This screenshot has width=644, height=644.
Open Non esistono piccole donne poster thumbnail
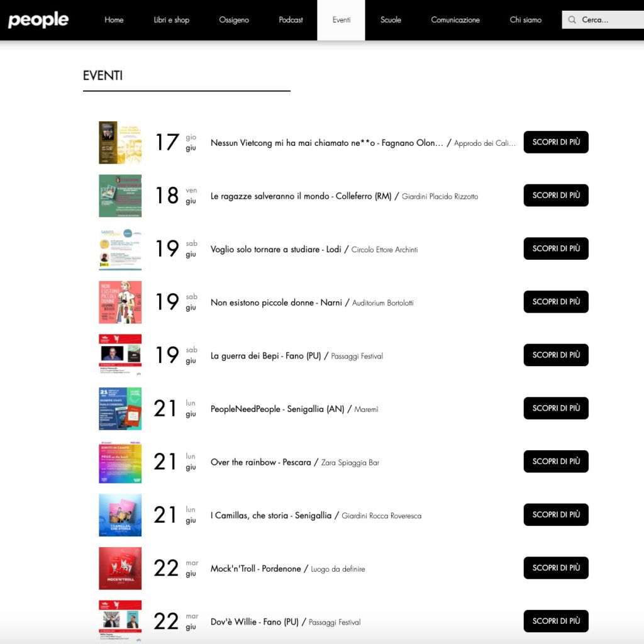pos(120,303)
